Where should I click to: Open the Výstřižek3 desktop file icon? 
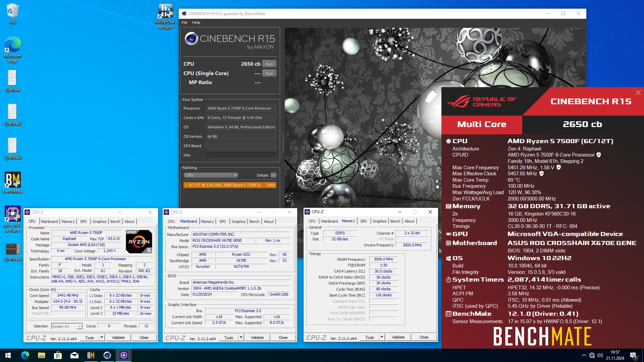click(12, 148)
